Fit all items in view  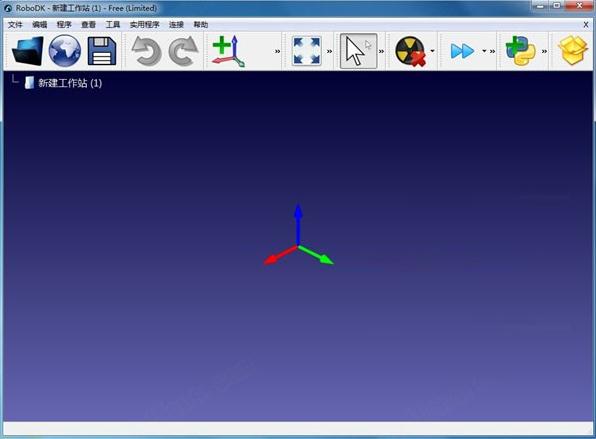click(306, 51)
